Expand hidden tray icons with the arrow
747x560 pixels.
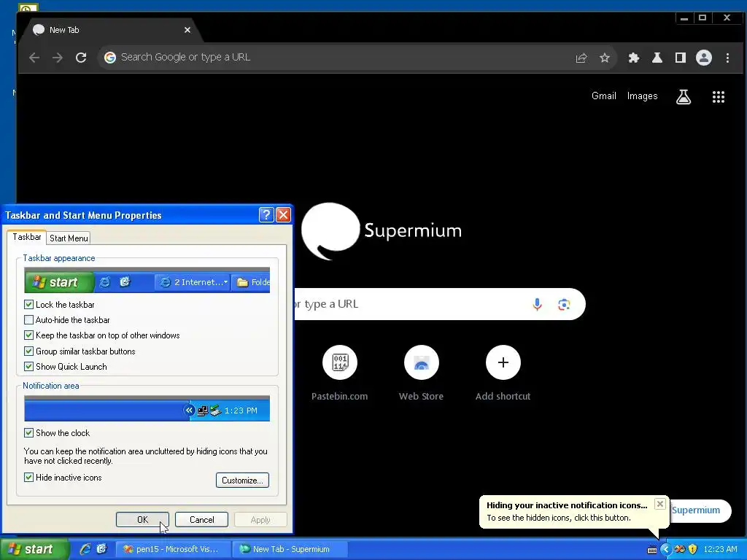coord(665,550)
